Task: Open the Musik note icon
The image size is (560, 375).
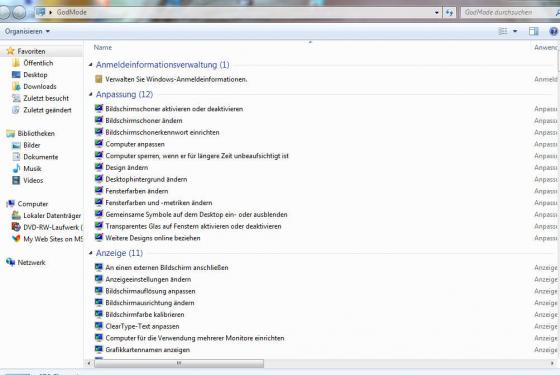Action: 16,169
